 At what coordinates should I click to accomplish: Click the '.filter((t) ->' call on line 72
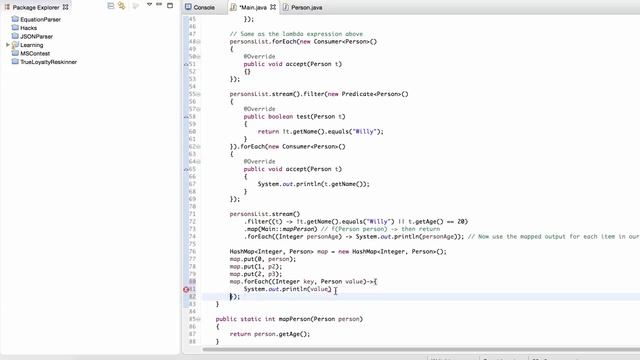point(269,222)
